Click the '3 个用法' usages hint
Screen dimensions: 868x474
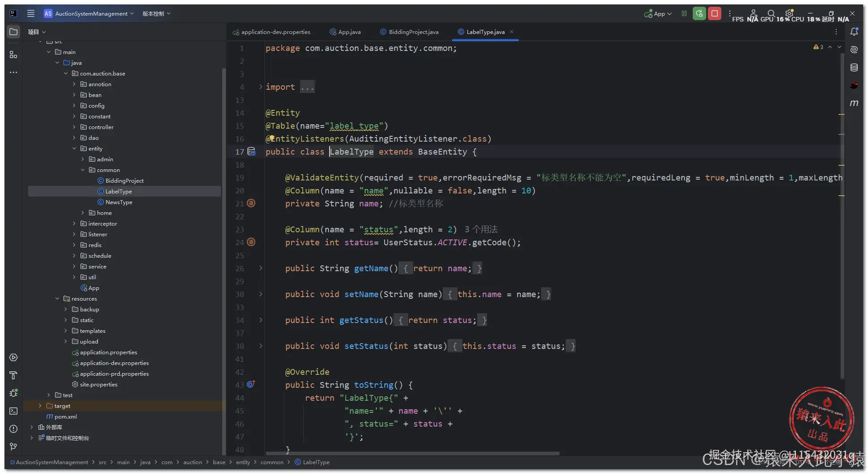pos(481,229)
